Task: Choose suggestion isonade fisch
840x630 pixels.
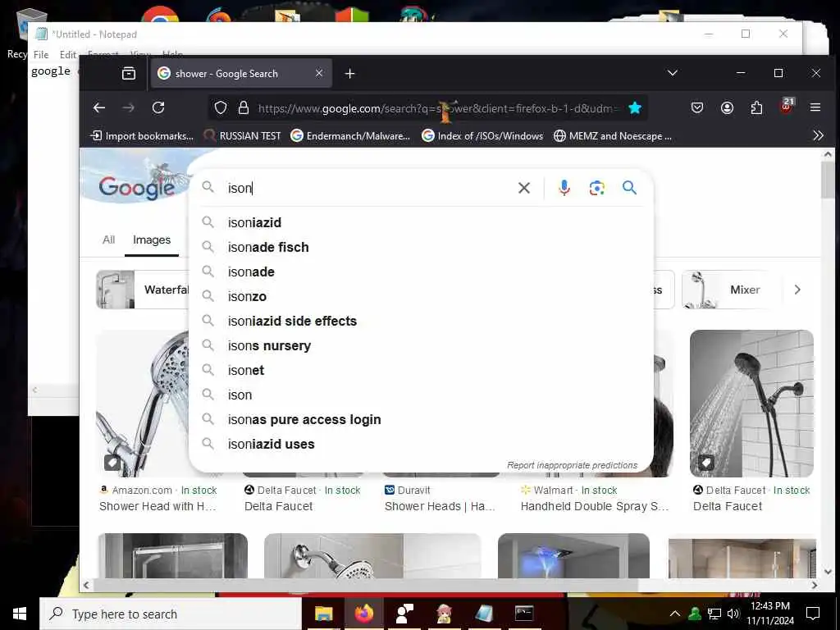Action: coord(421,247)
